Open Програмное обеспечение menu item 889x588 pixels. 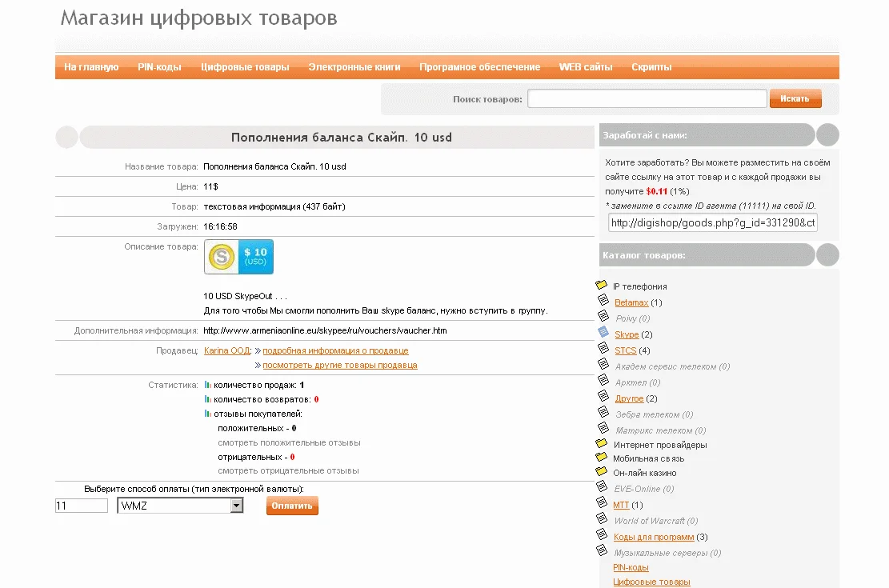point(479,67)
